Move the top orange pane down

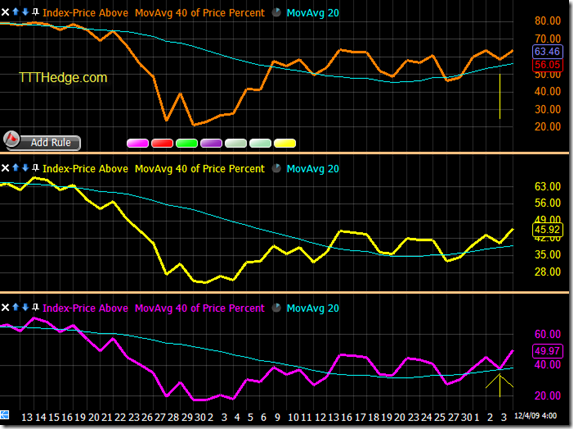(x=25, y=12)
